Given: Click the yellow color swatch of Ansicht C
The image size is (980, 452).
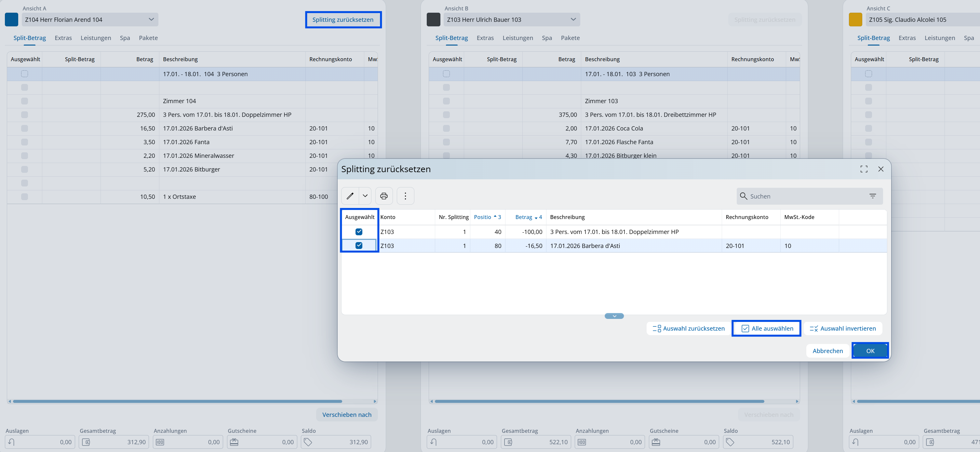Looking at the screenshot, I should (x=855, y=20).
